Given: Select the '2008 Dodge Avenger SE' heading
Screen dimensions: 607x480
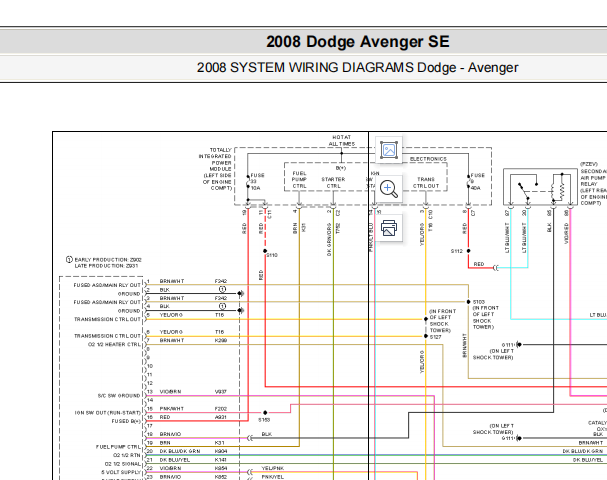Looking at the screenshot, I should click(358, 42).
